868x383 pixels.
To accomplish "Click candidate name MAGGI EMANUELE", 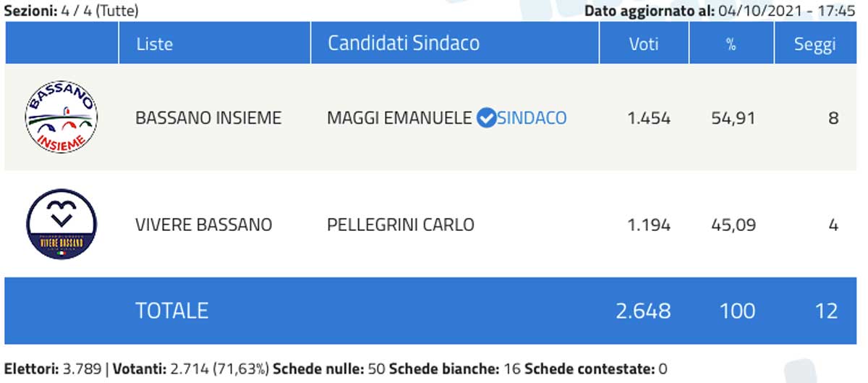I will point(399,118).
